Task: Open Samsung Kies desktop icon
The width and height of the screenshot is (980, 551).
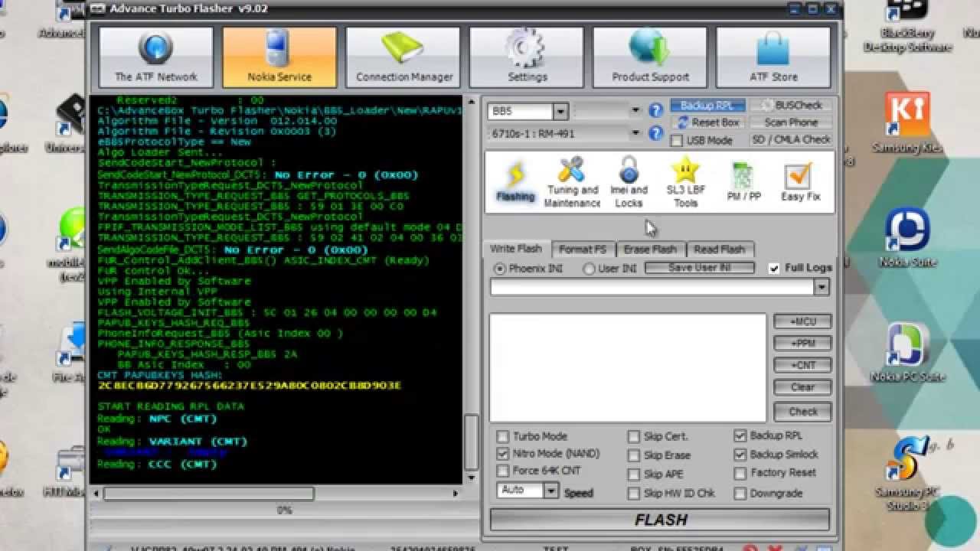Action: 907,124
